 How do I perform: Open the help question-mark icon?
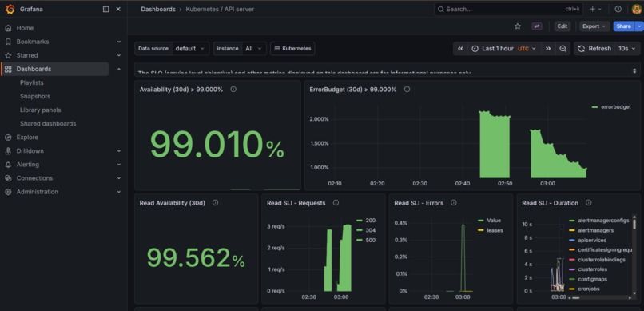coord(618,9)
